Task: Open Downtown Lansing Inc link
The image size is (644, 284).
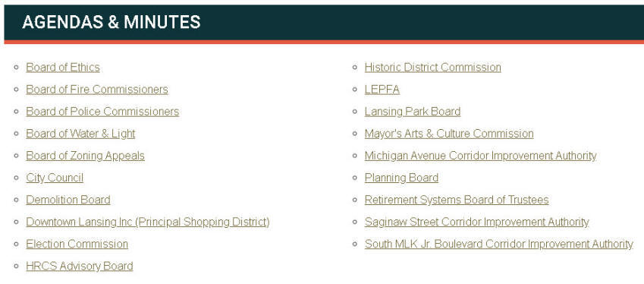Action: click(148, 222)
